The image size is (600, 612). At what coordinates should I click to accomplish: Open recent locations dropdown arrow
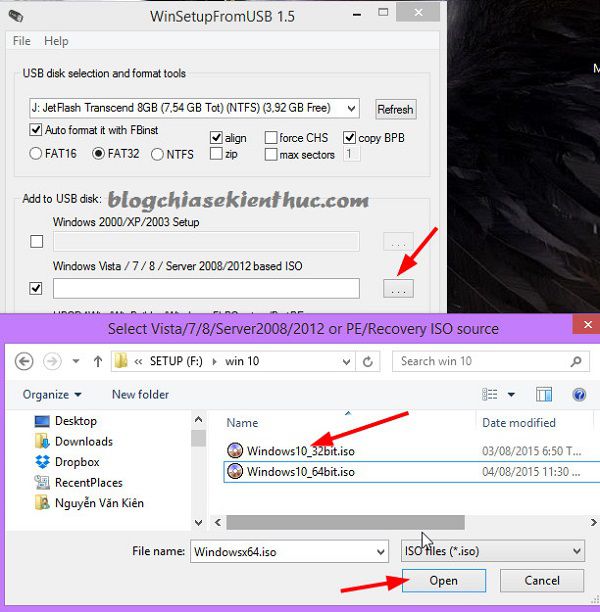[x=76, y=361]
